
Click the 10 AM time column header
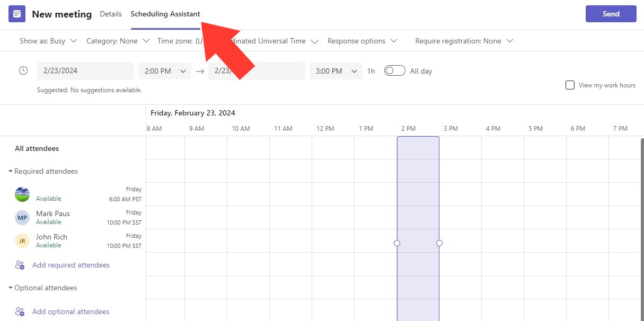point(241,129)
